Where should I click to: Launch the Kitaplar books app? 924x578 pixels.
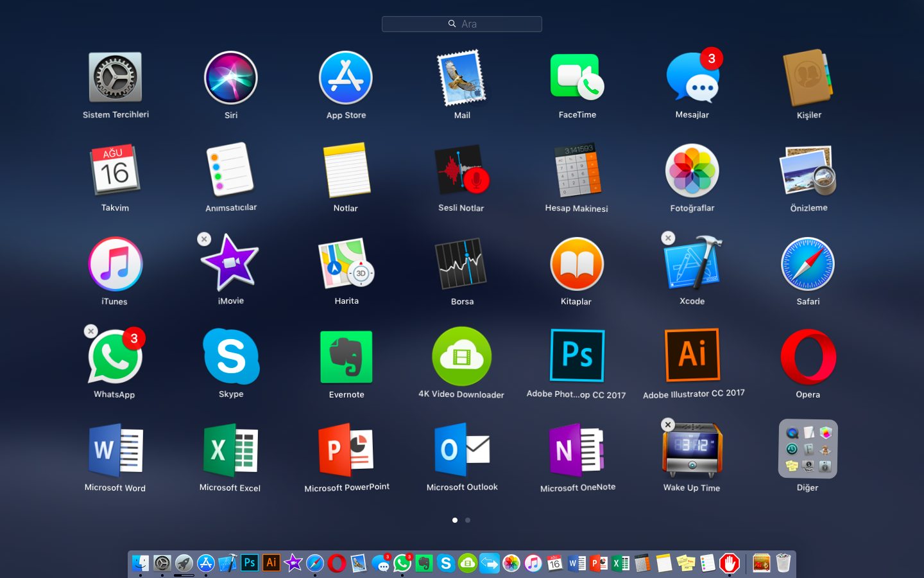click(576, 265)
